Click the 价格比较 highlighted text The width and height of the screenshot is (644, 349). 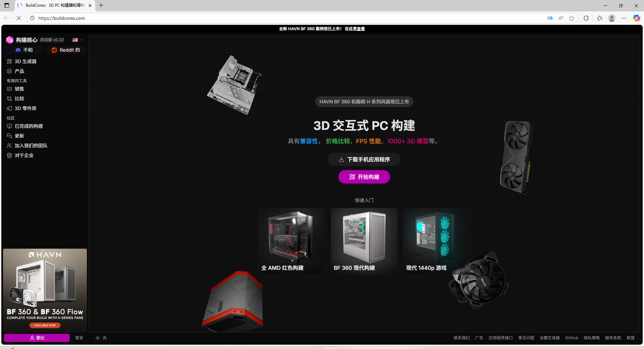point(338,141)
